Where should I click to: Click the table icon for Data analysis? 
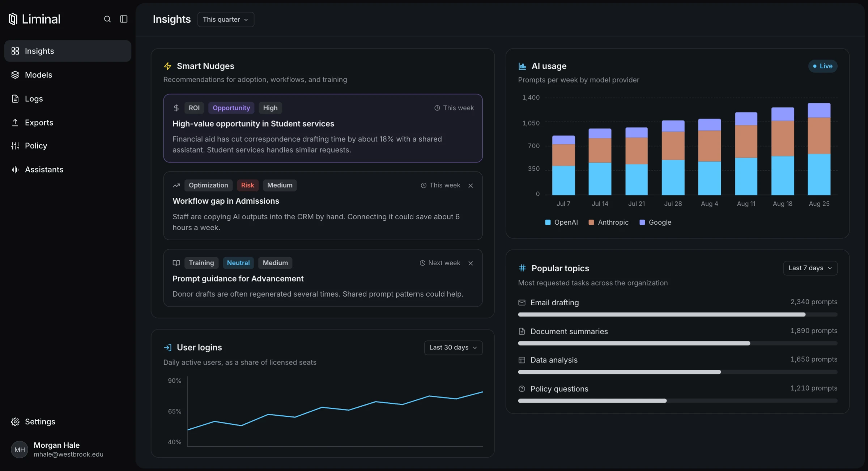coord(522,360)
